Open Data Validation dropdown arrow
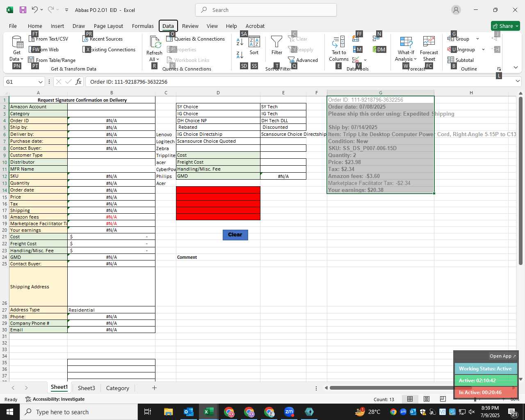This screenshot has width=525, height=420. 365,60
